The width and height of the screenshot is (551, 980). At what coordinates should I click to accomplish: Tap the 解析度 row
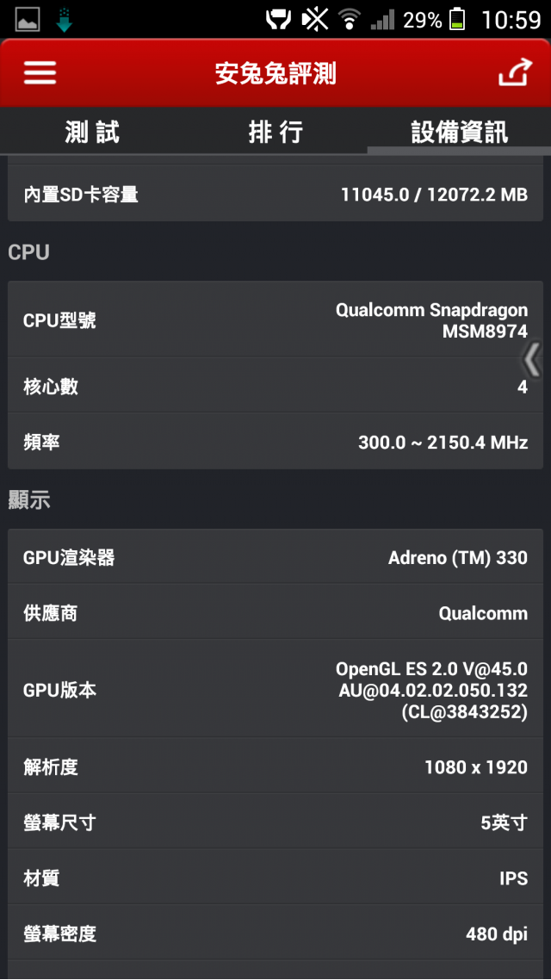[275, 766]
